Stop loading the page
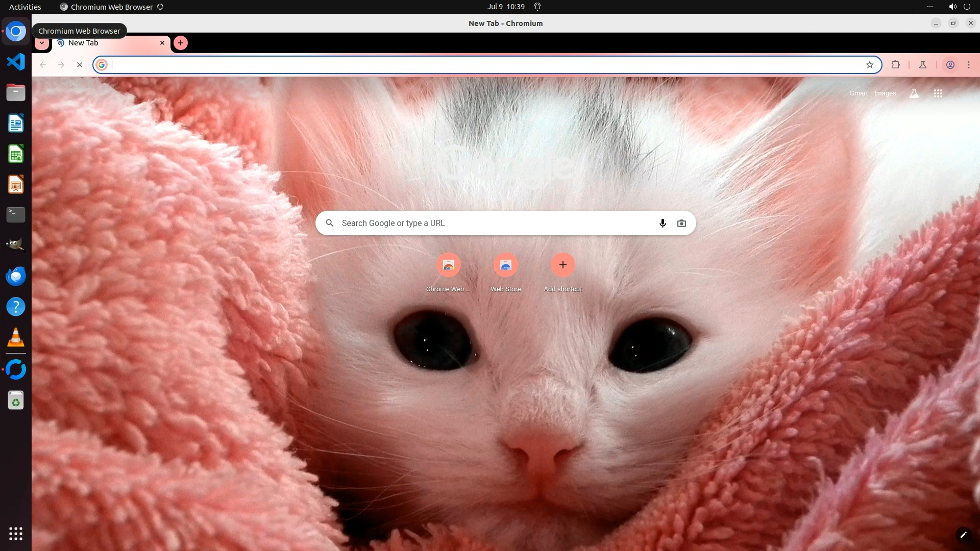This screenshot has width=980, height=551. (80, 65)
